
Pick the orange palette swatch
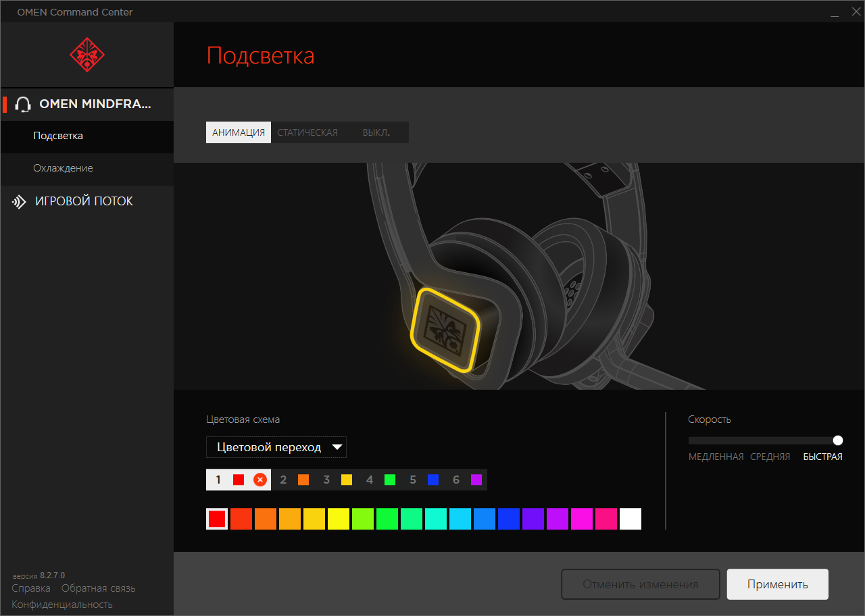(266, 519)
